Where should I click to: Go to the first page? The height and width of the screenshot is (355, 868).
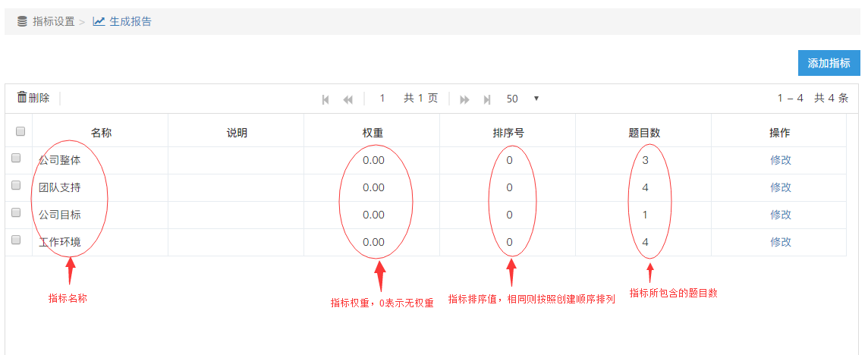[325, 99]
